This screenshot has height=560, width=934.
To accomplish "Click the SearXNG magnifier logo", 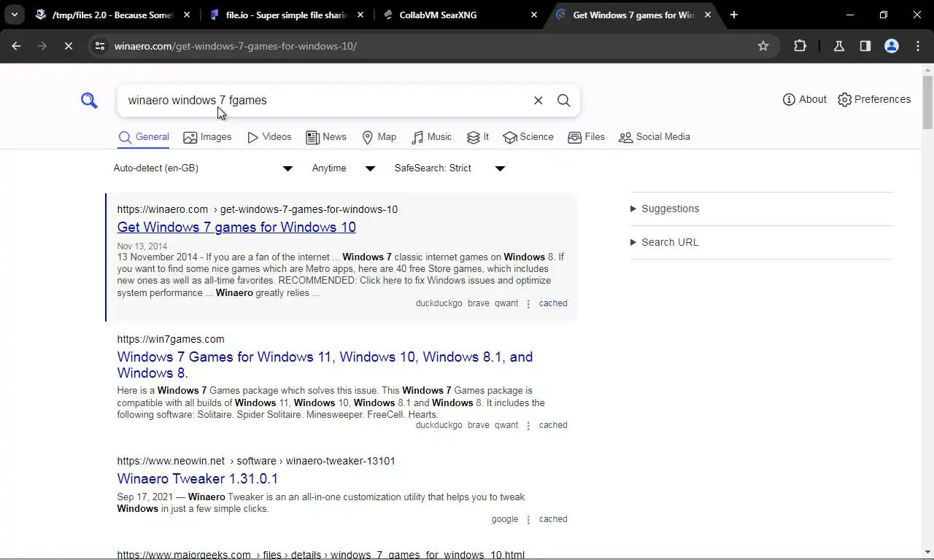I will click(89, 101).
